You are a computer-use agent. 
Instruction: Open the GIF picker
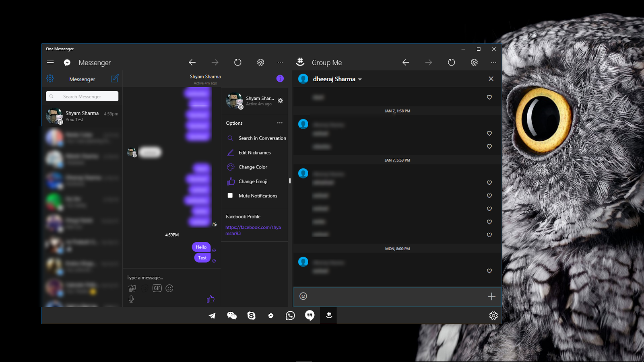click(x=157, y=288)
